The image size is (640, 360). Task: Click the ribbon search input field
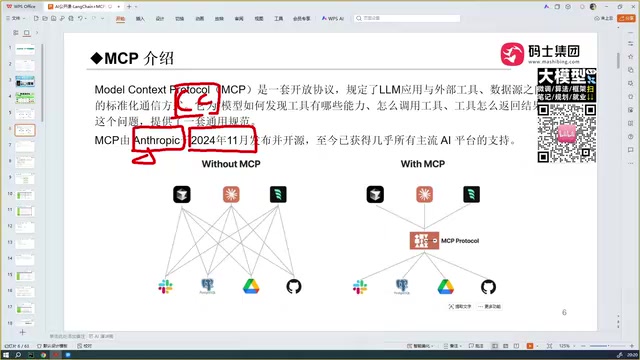pos(407,18)
